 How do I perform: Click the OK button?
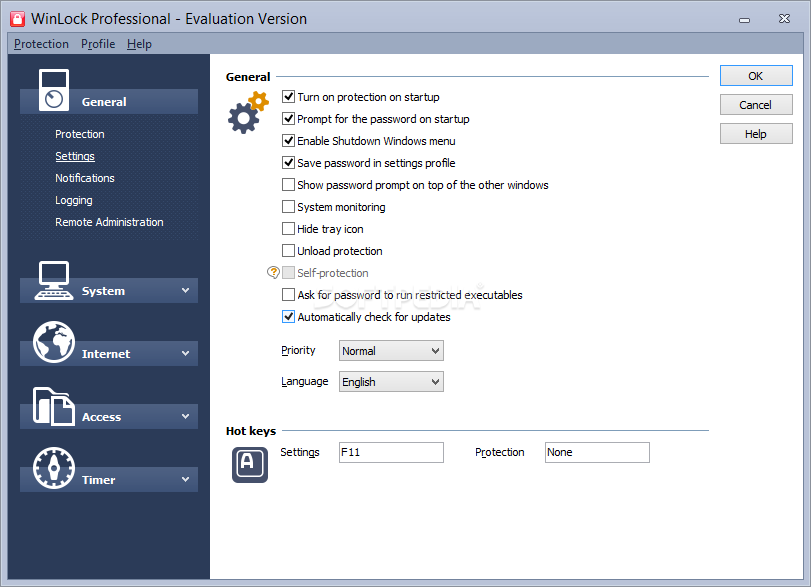click(x=756, y=76)
